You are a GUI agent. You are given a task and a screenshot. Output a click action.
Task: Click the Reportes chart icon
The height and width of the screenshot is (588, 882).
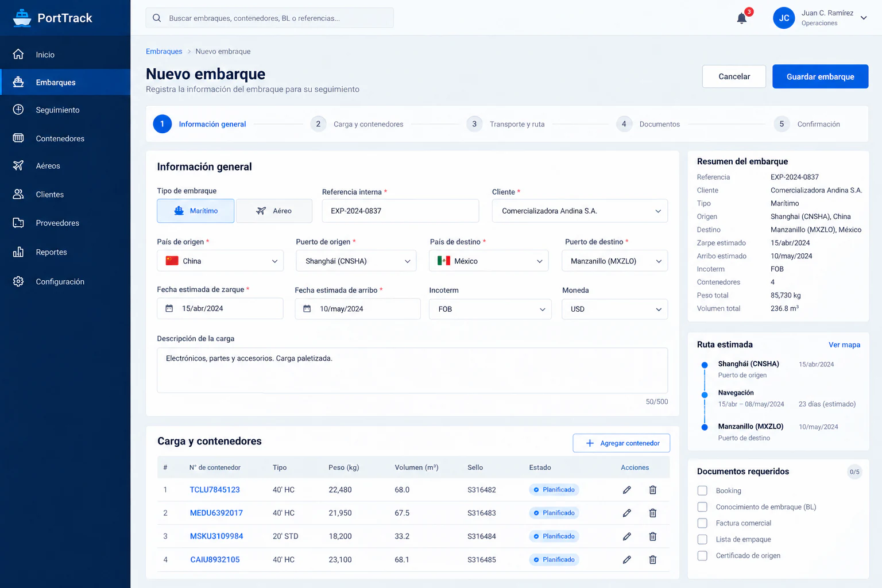[x=18, y=252]
